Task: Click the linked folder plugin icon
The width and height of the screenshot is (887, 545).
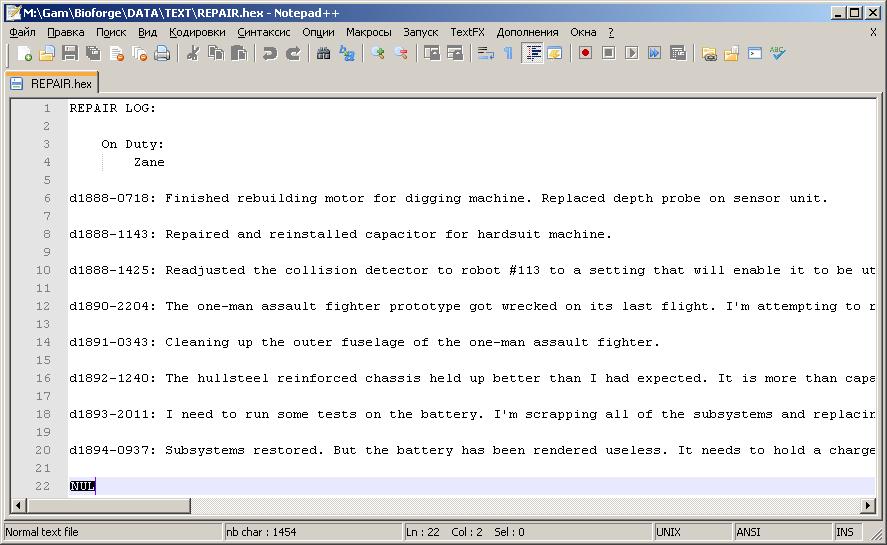Action: (x=709, y=54)
